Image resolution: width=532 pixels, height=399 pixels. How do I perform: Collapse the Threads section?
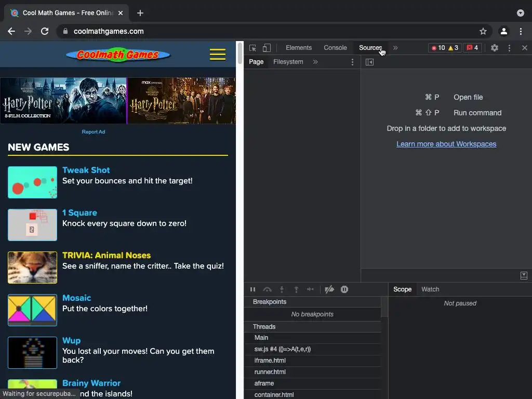(312, 327)
